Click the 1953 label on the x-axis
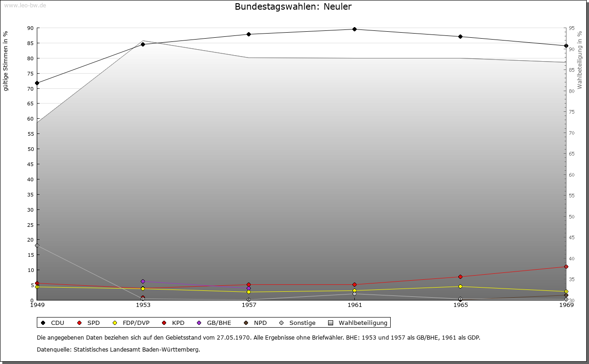Image resolution: width=589 pixels, height=364 pixels. pyautogui.click(x=143, y=305)
